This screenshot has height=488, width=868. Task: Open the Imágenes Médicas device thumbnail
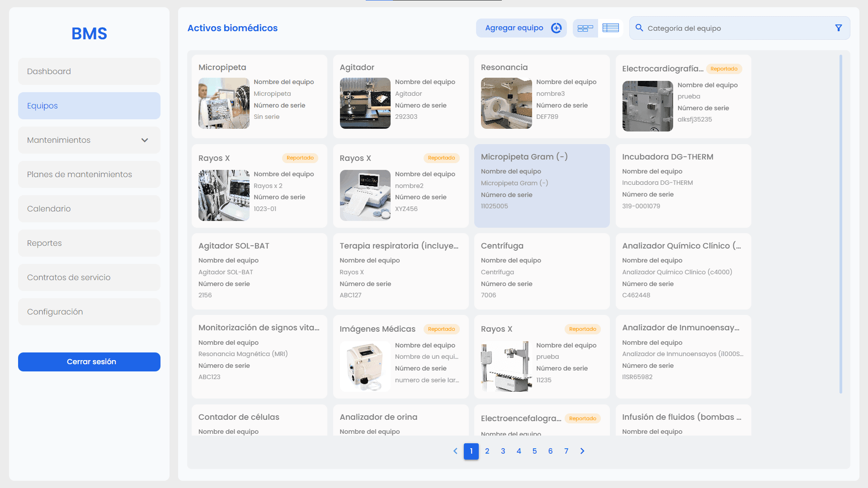click(x=365, y=366)
